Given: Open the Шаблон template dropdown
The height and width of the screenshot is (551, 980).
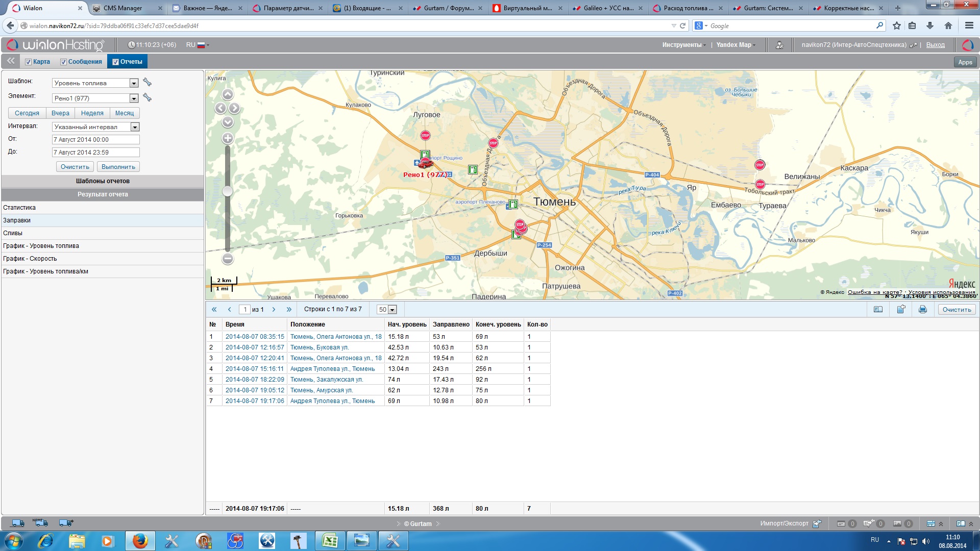Looking at the screenshot, I should click(134, 83).
